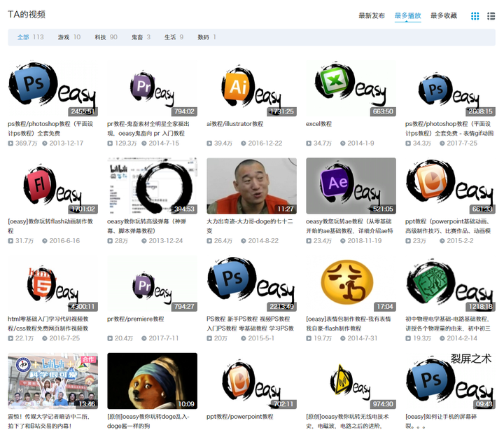Open the Fl easy thumbnail 1701:02

click(x=53, y=186)
